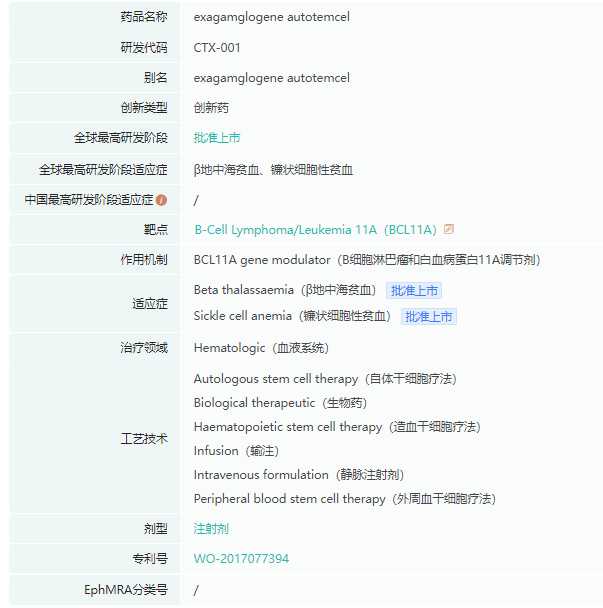Click BCL11A gene modulator mechanism text
Image resolution: width=603 pixels, height=608 pixels.
pos(367,260)
